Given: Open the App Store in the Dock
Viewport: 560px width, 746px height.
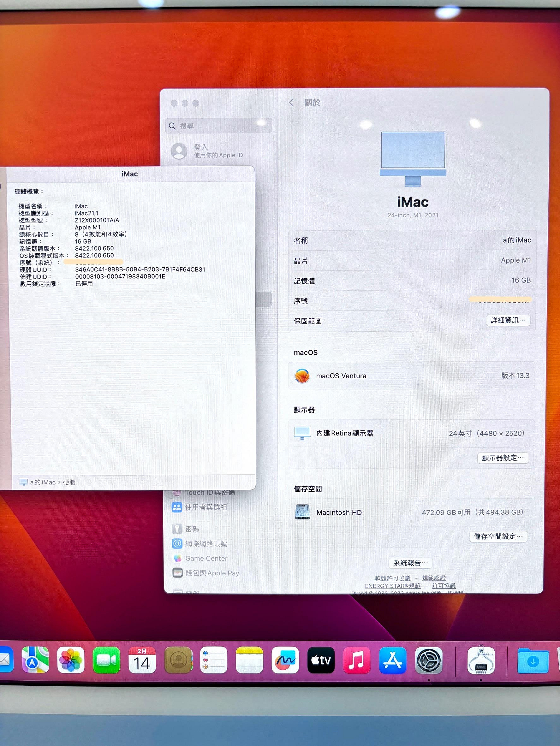Looking at the screenshot, I should pyautogui.click(x=392, y=660).
